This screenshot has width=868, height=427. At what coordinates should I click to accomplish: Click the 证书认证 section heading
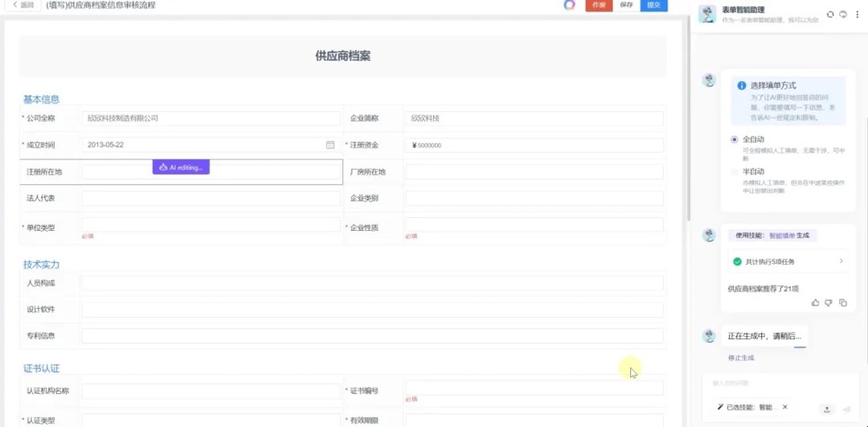41,368
